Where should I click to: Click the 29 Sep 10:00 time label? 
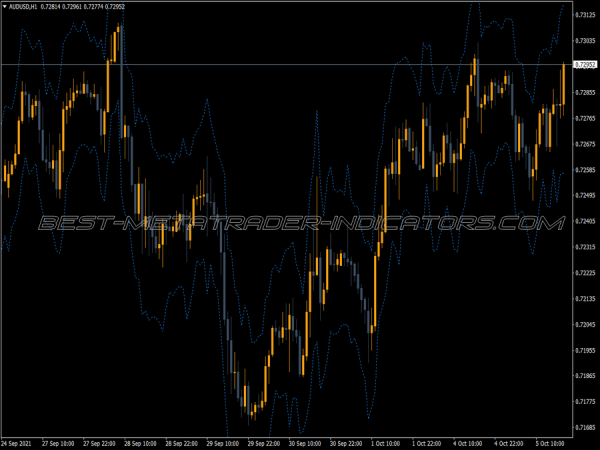click(223, 443)
